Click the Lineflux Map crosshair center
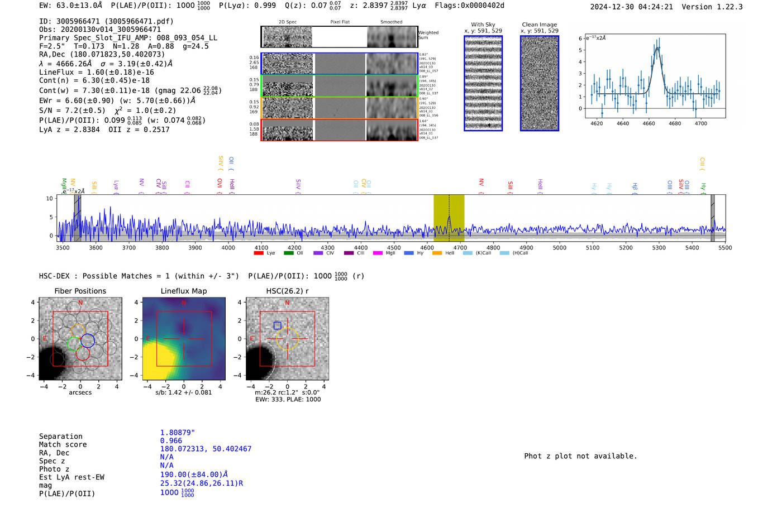The image size is (782, 532). point(184,339)
